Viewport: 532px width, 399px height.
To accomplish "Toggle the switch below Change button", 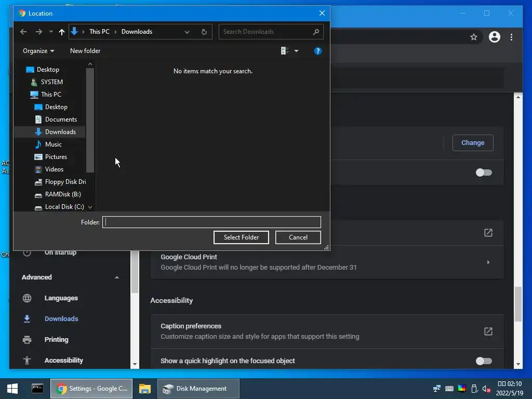I will click(x=484, y=172).
